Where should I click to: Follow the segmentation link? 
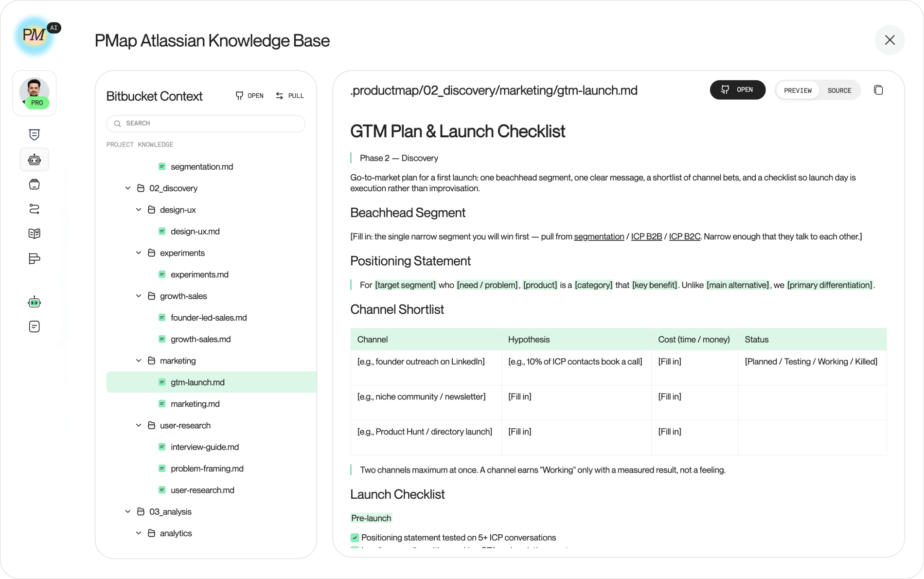[x=599, y=236]
